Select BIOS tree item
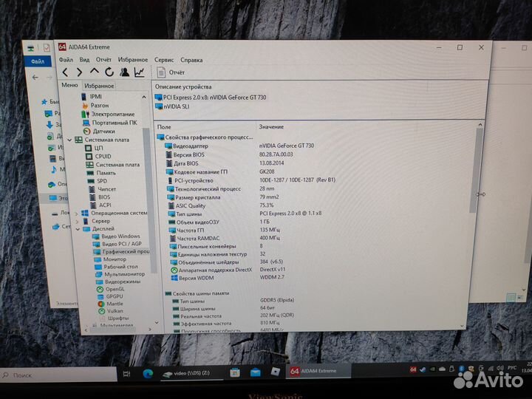 click(x=100, y=197)
